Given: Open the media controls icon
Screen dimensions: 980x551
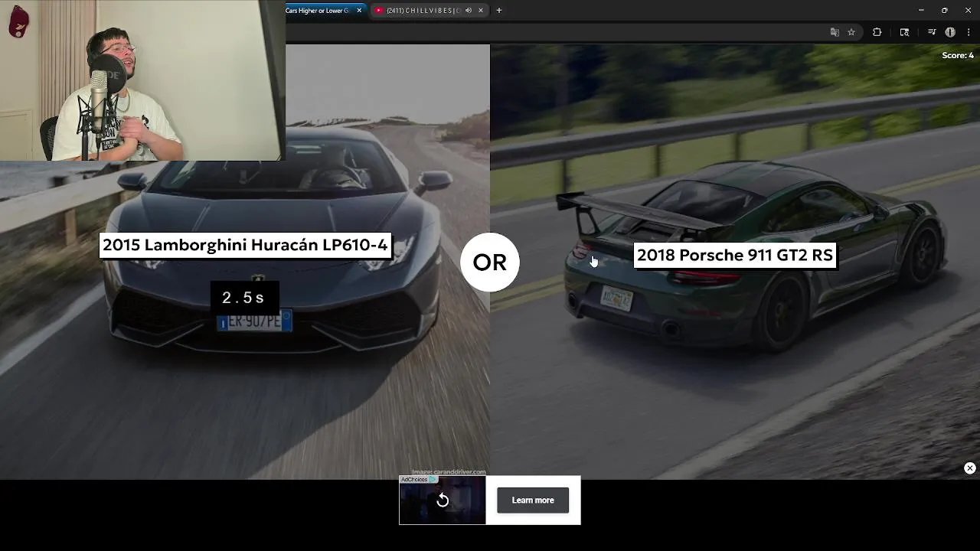Looking at the screenshot, I should pyautogui.click(x=932, y=32).
